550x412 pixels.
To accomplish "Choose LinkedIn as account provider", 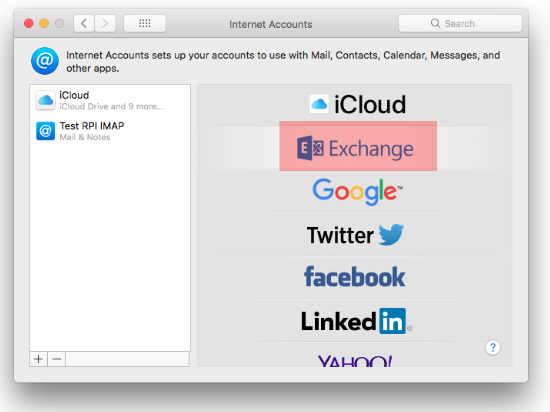I will 355,320.
